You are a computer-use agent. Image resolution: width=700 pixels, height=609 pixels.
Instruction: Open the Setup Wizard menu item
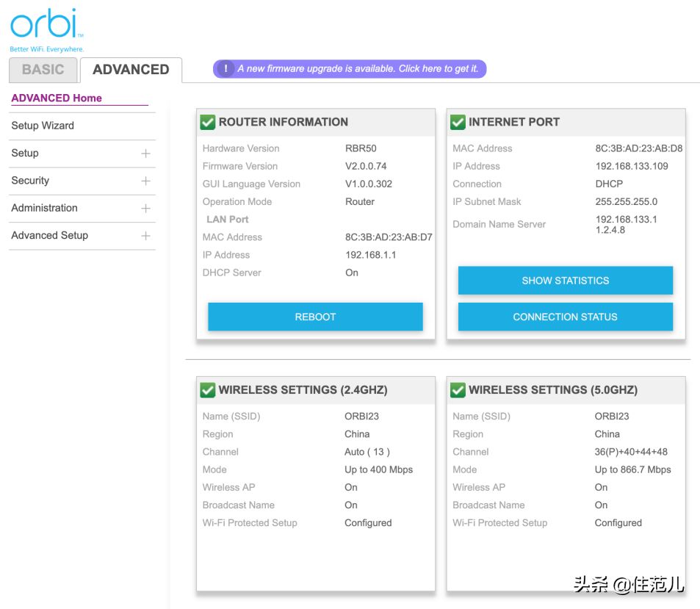tap(43, 126)
